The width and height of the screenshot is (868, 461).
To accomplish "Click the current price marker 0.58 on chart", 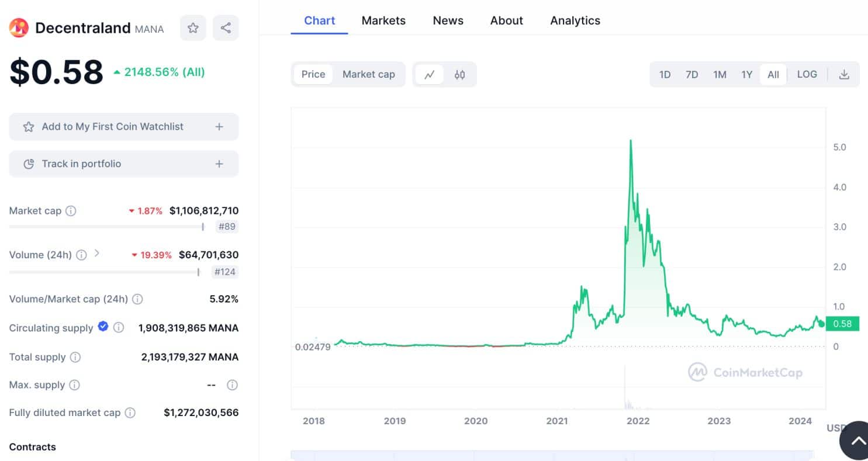I will click(x=842, y=324).
